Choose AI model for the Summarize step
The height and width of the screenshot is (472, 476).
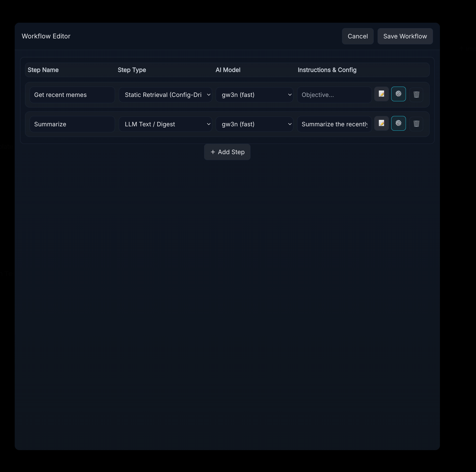(x=254, y=124)
